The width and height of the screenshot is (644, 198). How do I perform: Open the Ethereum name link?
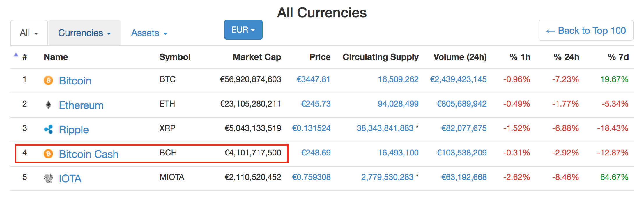pos(81,105)
